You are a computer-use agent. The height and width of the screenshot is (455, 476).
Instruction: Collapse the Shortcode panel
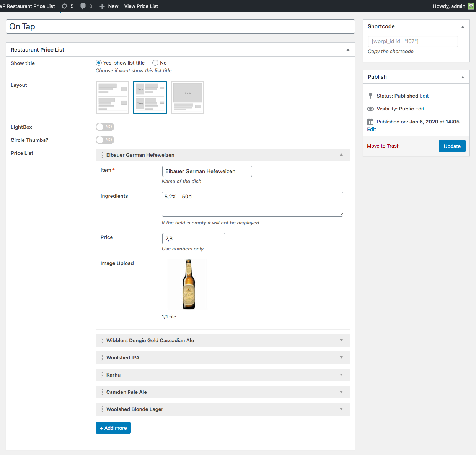pyautogui.click(x=463, y=26)
